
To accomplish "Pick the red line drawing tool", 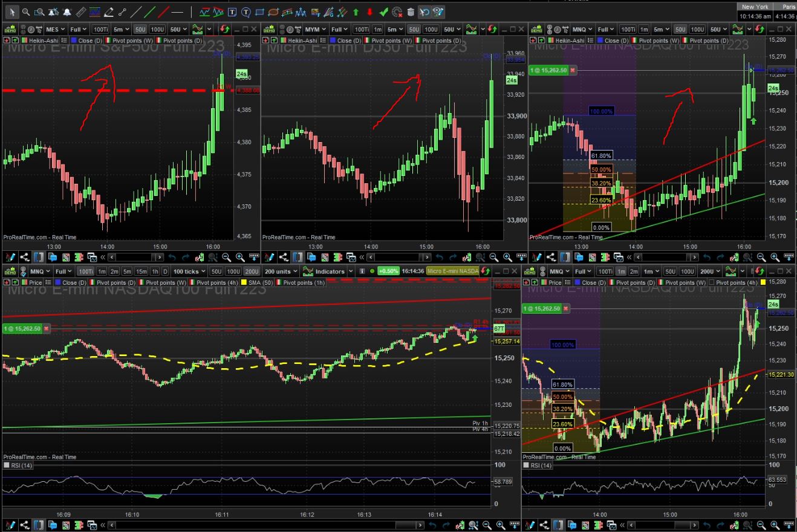I will [x=163, y=11].
